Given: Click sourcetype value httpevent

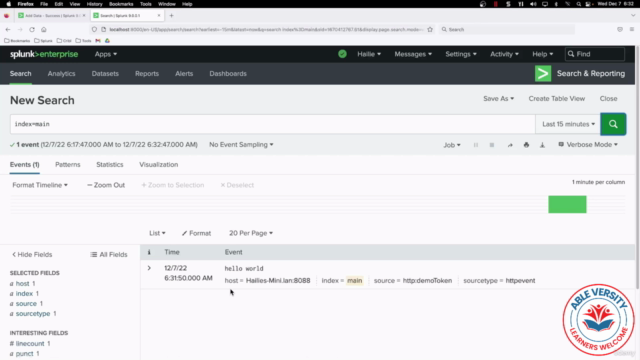Looking at the screenshot, I should (x=520, y=280).
